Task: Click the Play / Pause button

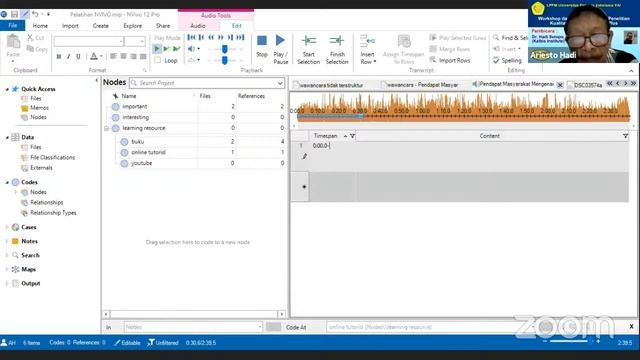Action: click(x=280, y=49)
